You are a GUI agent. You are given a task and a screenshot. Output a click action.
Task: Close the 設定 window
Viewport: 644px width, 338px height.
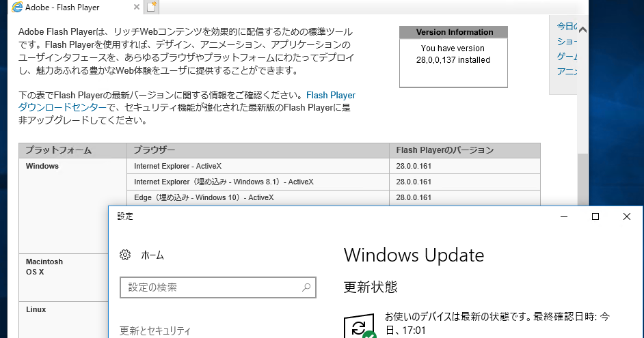[x=627, y=216]
